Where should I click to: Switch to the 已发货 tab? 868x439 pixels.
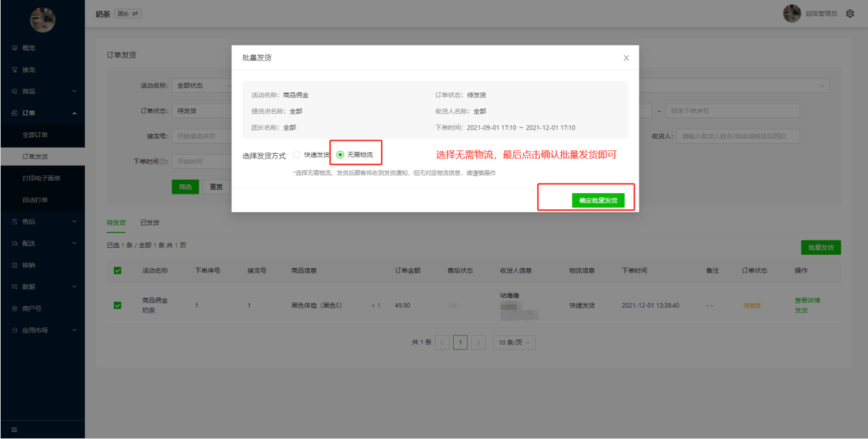149,223
